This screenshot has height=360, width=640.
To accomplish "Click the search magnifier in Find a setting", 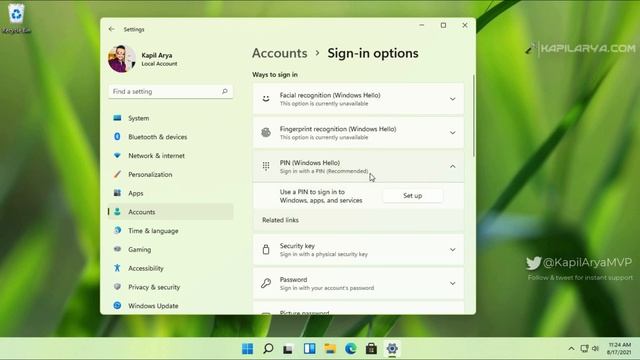I will pos(224,91).
